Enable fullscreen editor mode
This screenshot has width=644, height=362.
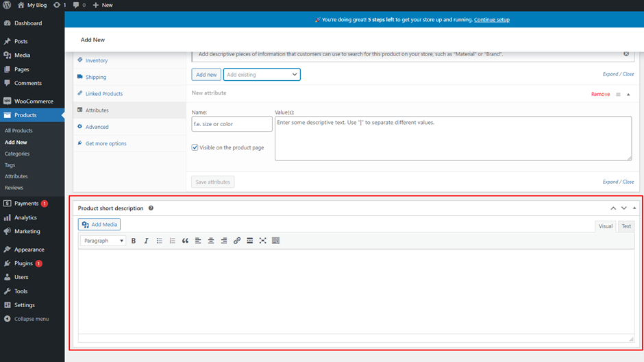click(x=262, y=241)
